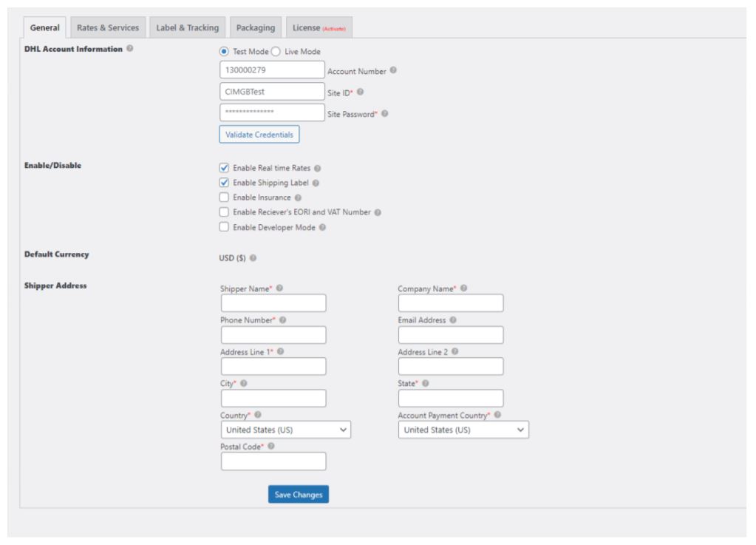Show help for Receiver's EORI and VAT

(378, 212)
